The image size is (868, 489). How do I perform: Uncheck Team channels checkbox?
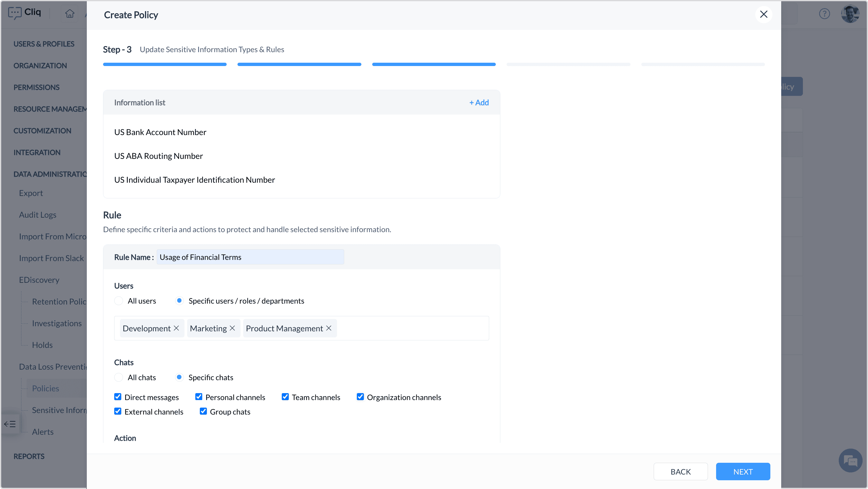click(285, 397)
